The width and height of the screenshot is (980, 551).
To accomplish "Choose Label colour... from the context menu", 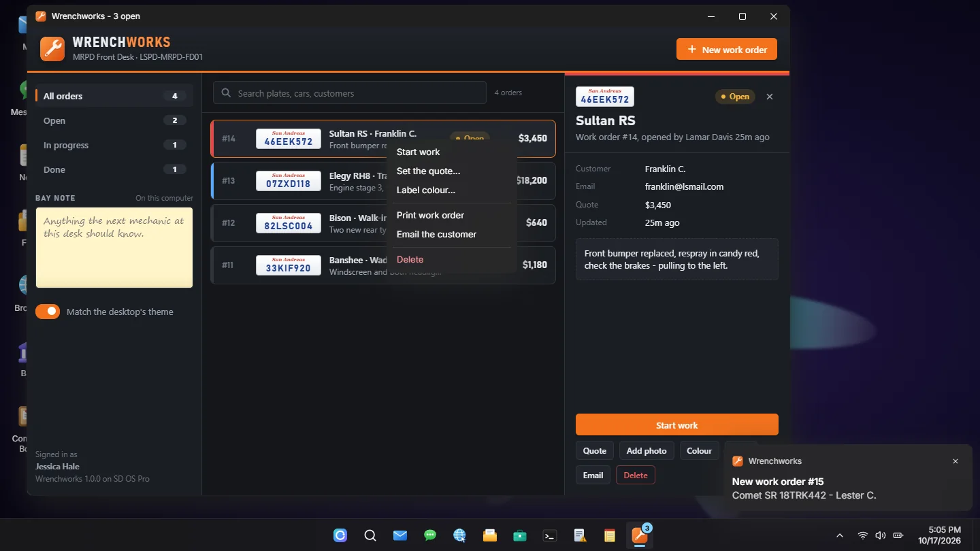I will pos(452,190).
